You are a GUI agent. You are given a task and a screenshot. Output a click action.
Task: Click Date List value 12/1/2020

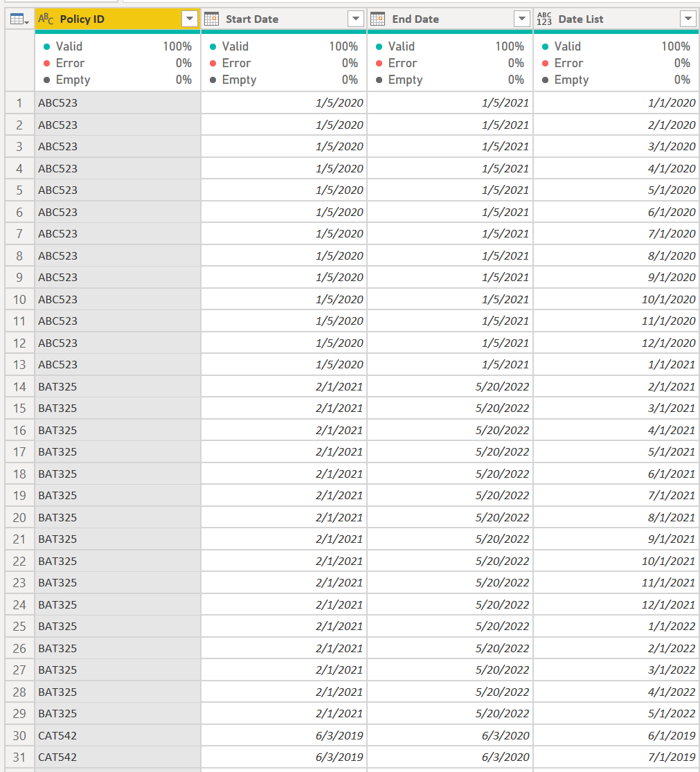pyautogui.click(x=616, y=343)
